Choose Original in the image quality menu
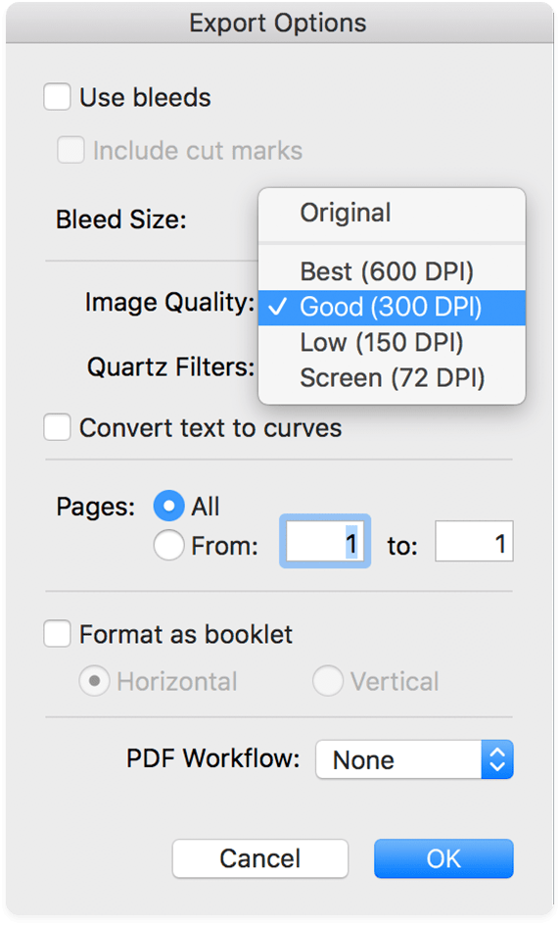Image resolution: width=560 pixels, height=925 pixels. 392,213
